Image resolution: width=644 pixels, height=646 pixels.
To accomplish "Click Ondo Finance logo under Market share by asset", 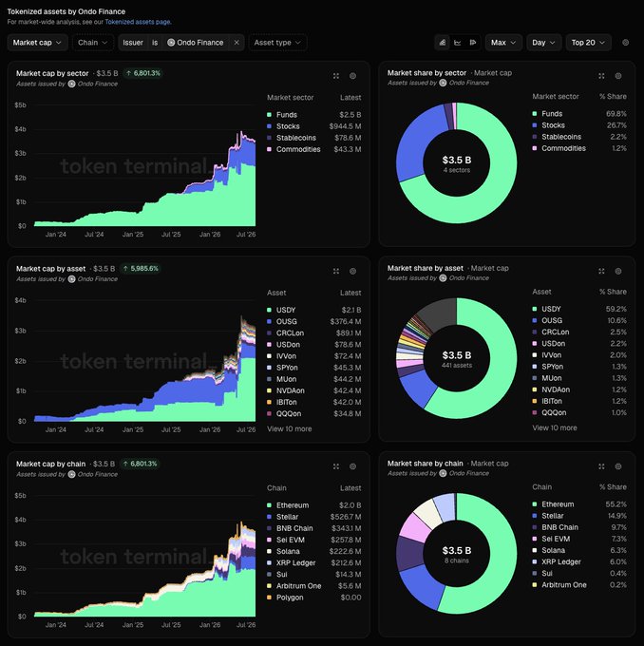I will point(443,278).
